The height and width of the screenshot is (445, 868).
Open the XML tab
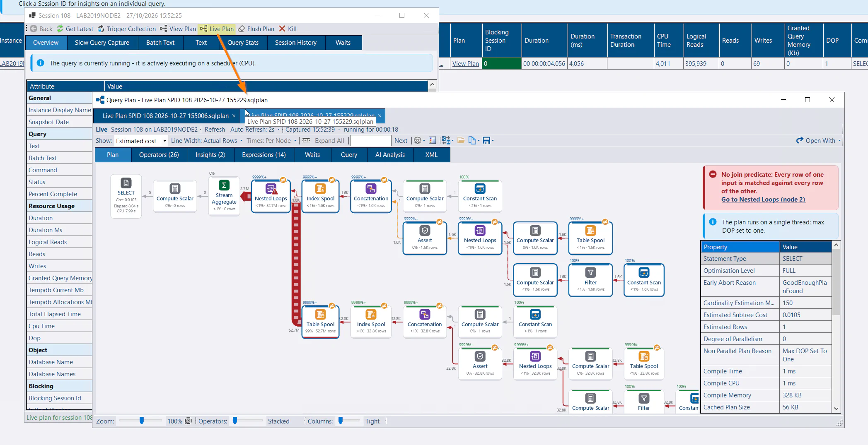[431, 155]
